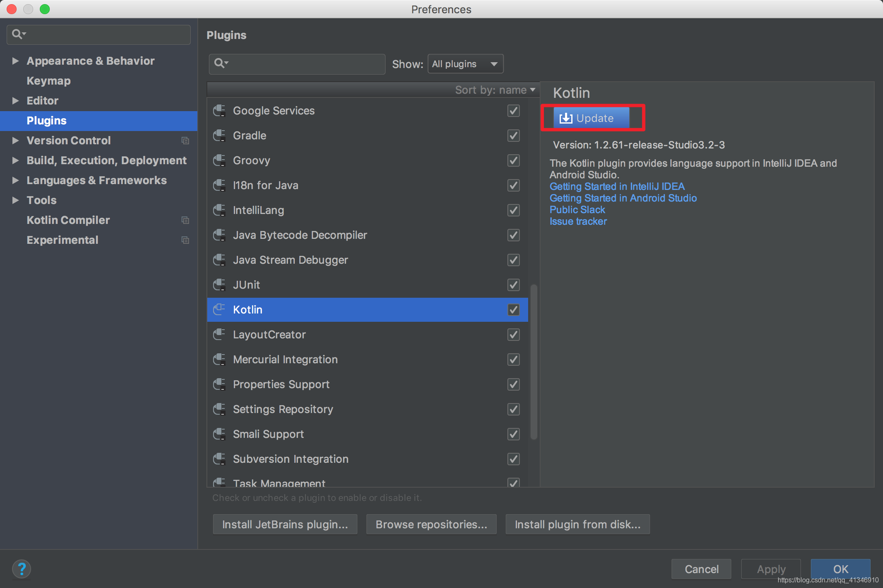Click the settings search magnifier icon
The height and width of the screenshot is (588, 883).
point(19,34)
